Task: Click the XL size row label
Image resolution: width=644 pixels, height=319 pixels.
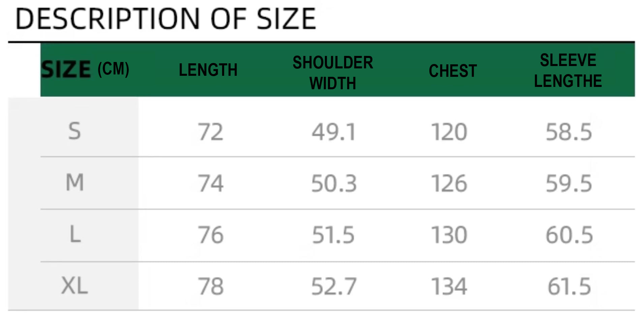Action: [x=74, y=286]
